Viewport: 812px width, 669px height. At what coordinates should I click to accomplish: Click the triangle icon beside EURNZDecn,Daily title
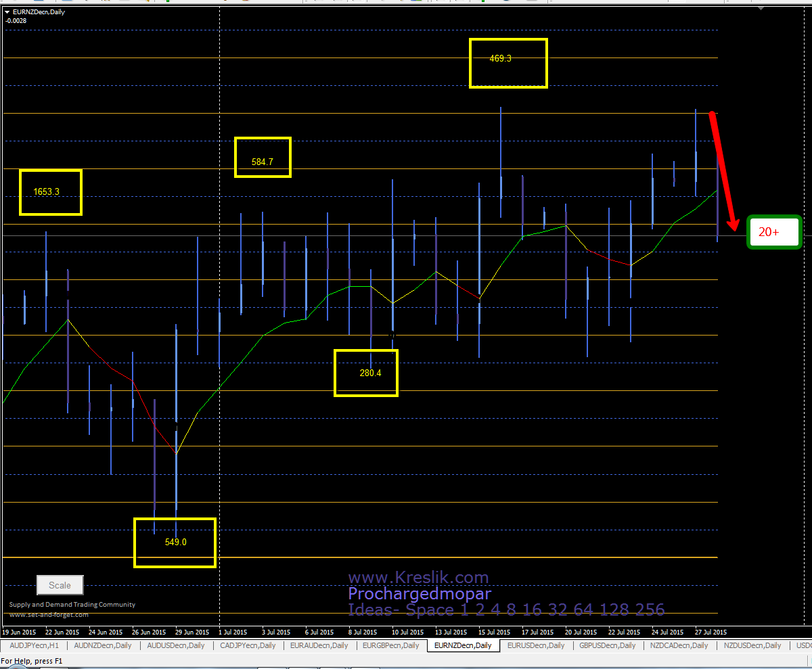click(x=7, y=12)
